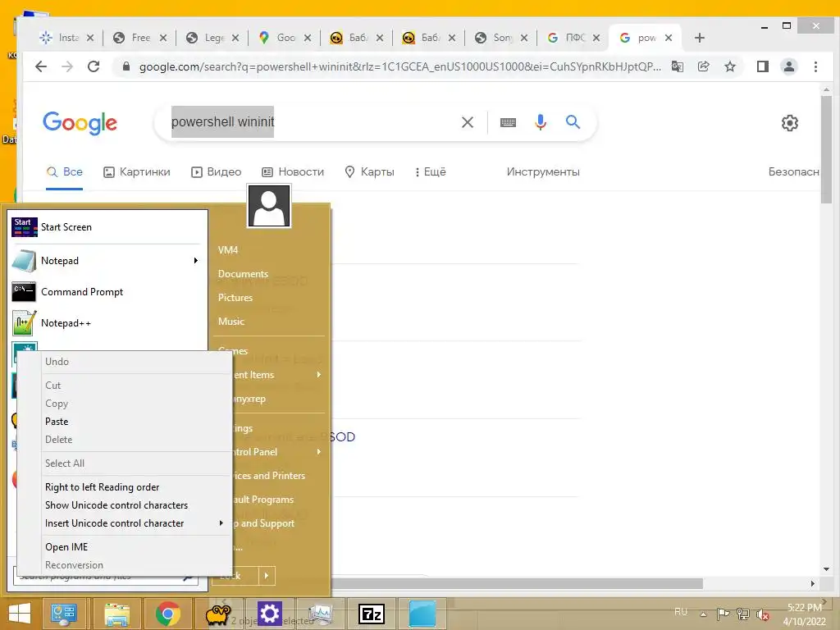Expand the Control Panel submenu arrow

pyautogui.click(x=319, y=452)
